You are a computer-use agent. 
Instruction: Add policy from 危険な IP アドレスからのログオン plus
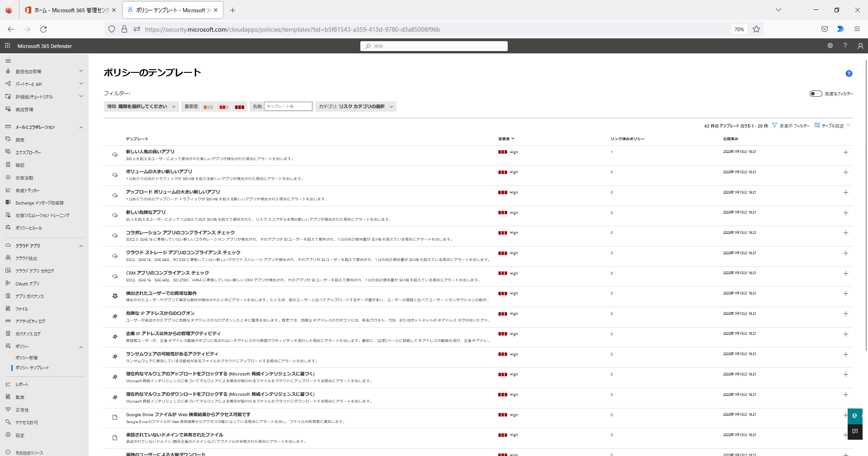(x=846, y=314)
